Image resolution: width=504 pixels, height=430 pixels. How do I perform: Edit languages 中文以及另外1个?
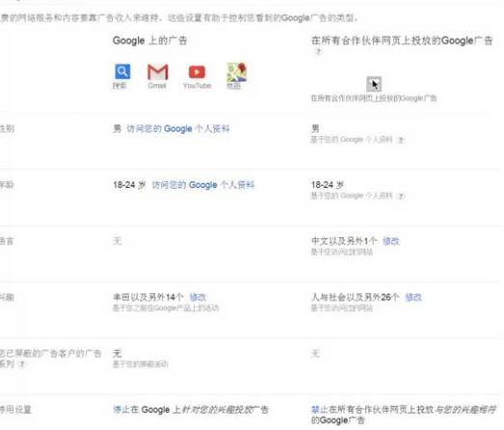tap(391, 241)
